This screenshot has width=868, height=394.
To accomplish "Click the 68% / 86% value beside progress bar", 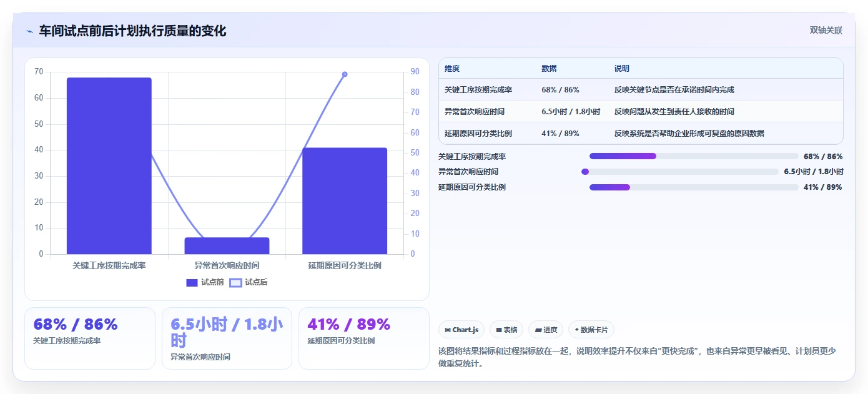I will click(823, 157).
